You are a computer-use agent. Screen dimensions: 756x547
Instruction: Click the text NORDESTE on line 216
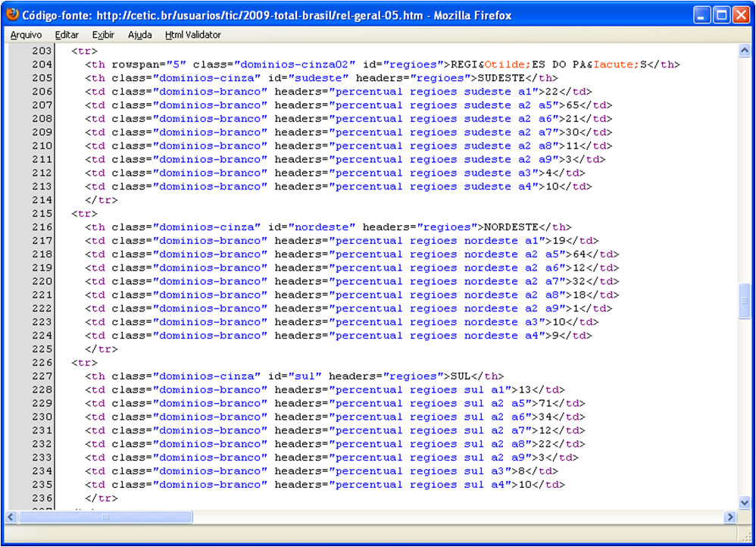(x=511, y=227)
